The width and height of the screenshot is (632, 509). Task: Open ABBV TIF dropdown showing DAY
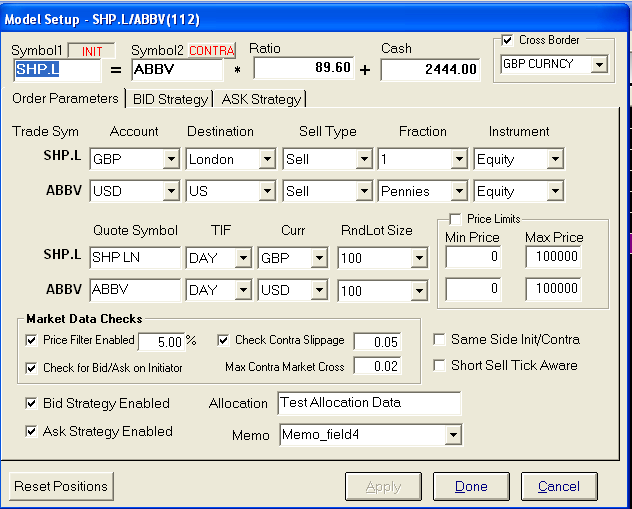(243, 290)
